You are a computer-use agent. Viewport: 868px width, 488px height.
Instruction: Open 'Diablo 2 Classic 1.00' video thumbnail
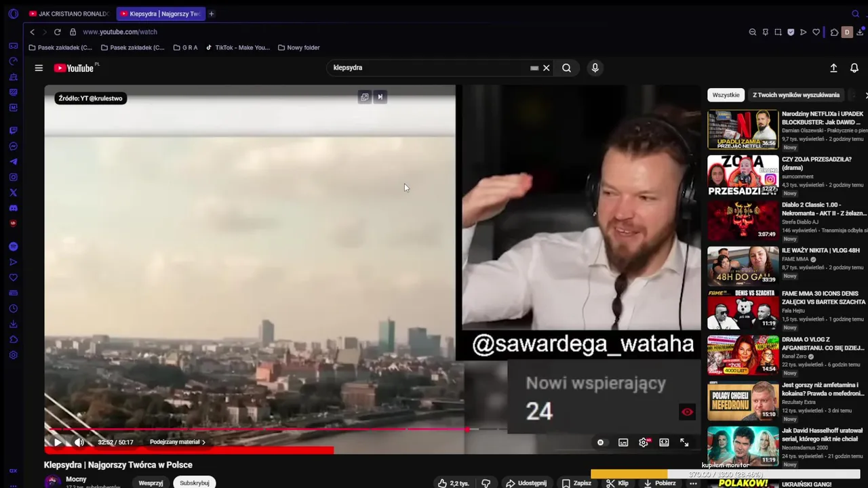tap(743, 220)
